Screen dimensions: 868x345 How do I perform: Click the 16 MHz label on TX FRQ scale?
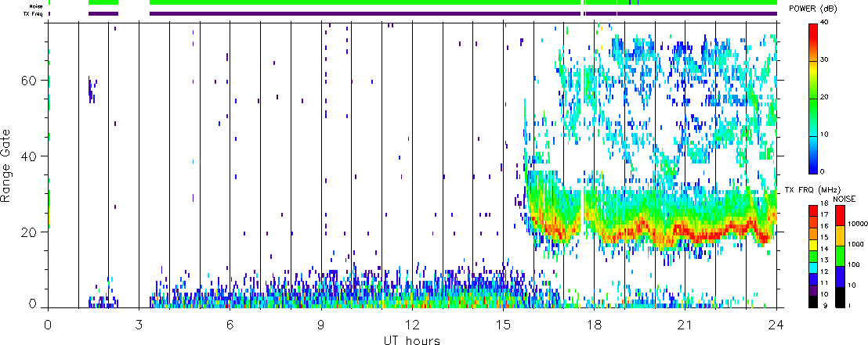(x=825, y=226)
